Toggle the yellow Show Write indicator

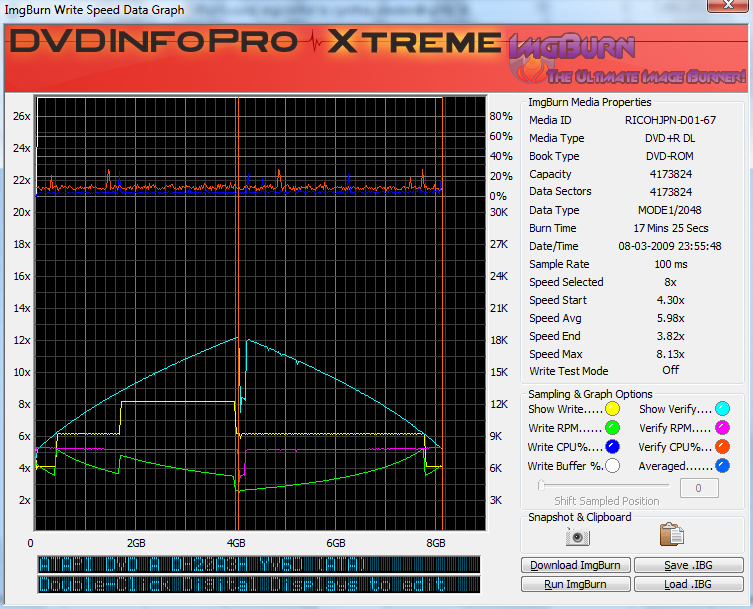pyautogui.click(x=612, y=409)
